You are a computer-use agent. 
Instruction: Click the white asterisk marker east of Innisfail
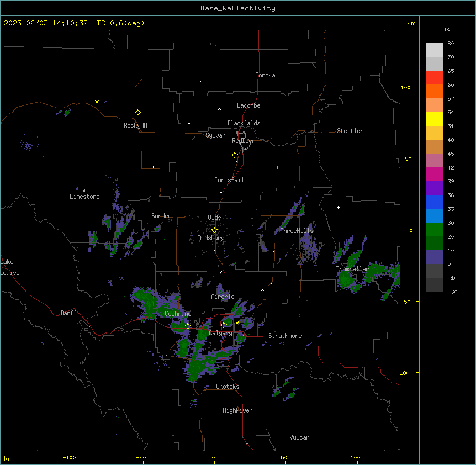coord(277,167)
